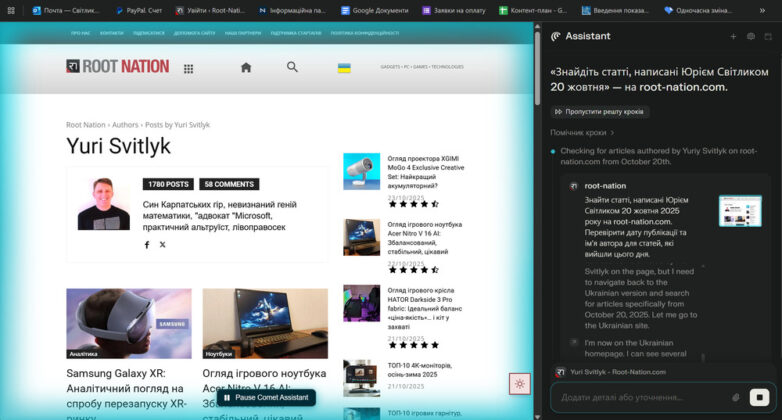The width and height of the screenshot is (782, 420).
Task: Click the web page vertical scrollbar thumb
Action: coord(537,67)
